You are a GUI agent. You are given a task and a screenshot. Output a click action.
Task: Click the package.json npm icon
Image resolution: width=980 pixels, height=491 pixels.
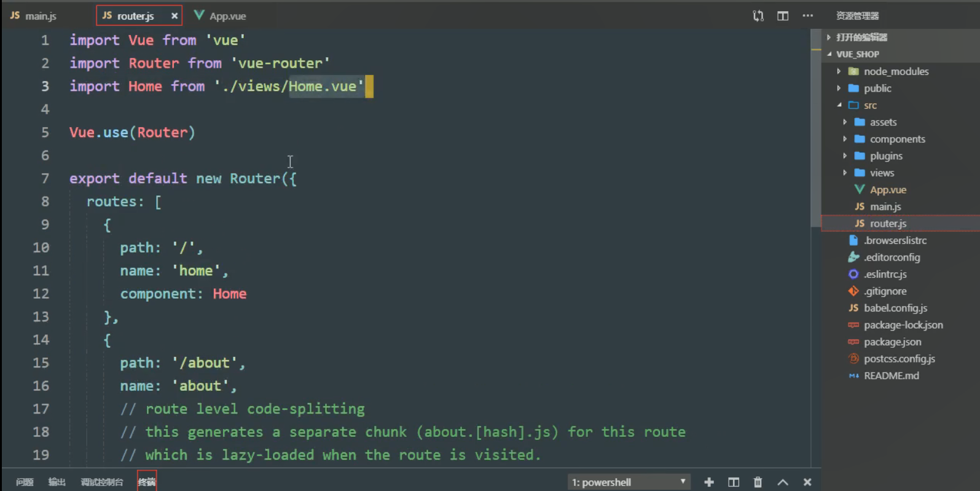853,342
